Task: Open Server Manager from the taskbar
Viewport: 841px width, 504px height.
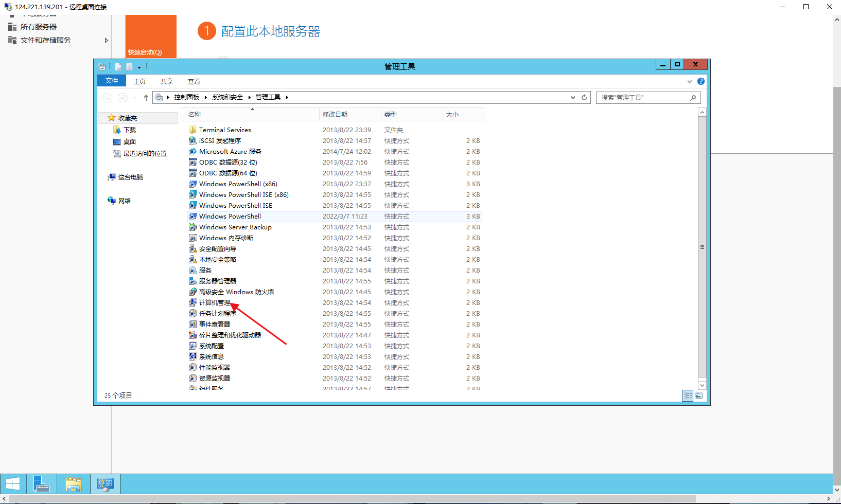Action: (x=42, y=484)
